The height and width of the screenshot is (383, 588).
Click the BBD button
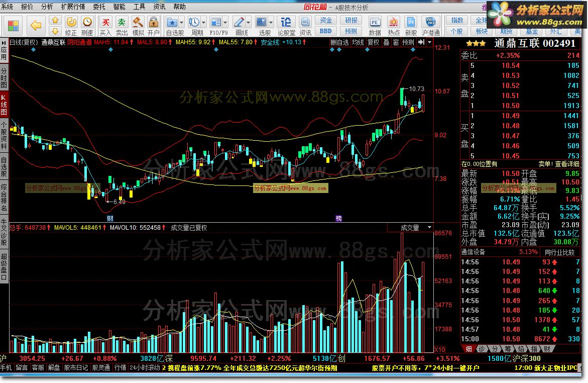(x=326, y=31)
